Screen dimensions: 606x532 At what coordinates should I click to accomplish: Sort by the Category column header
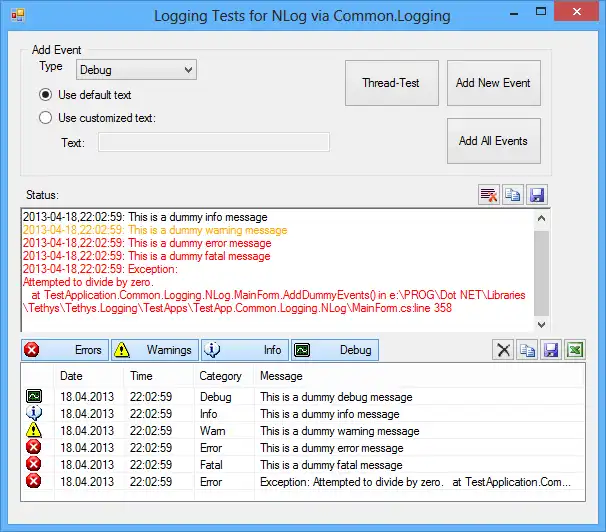point(224,376)
